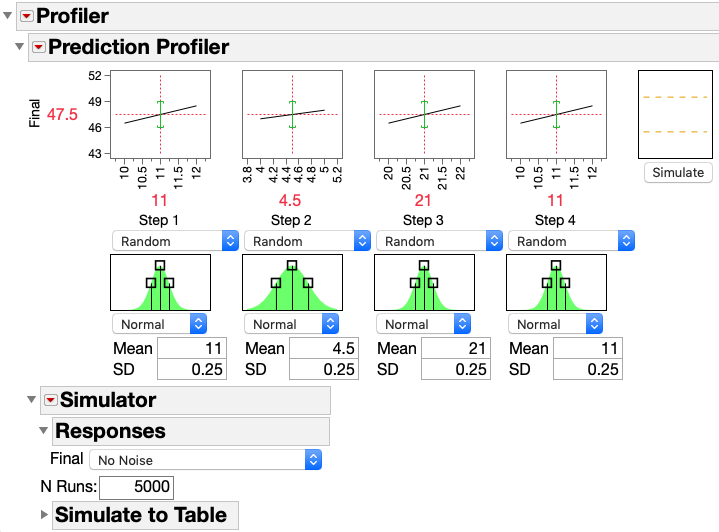
Task: Collapse the Profiler outline with gray triangle
Action: pos(9,16)
